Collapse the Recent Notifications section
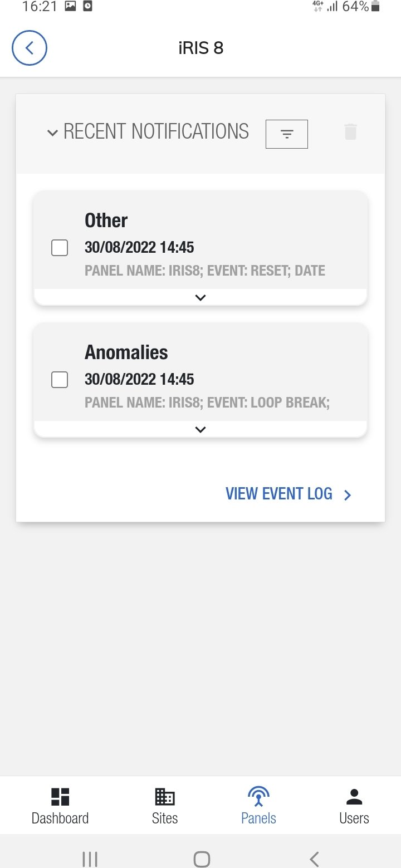The height and width of the screenshot is (868, 401). [x=53, y=133]
